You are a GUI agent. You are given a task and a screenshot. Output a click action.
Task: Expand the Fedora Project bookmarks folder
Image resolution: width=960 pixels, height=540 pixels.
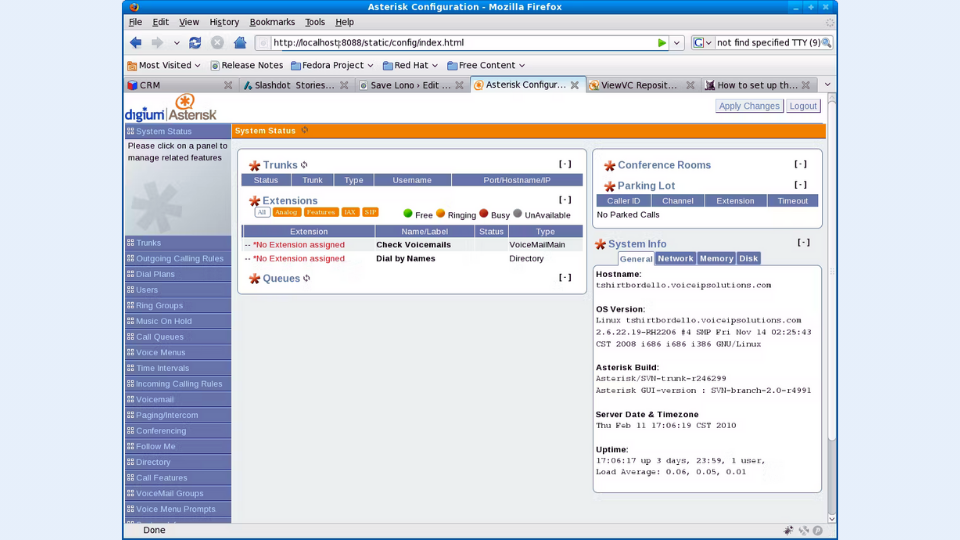[x=332, y=65]
